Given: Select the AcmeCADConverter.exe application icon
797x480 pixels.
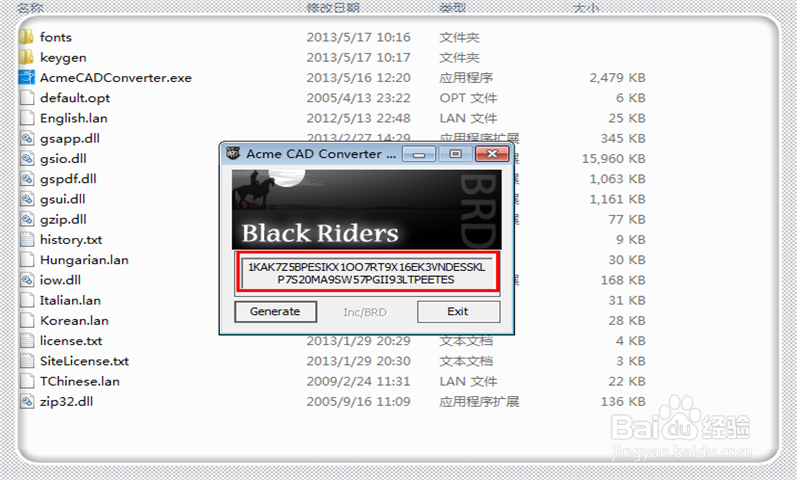Looking at the screenshot, I should click(26, 77).
